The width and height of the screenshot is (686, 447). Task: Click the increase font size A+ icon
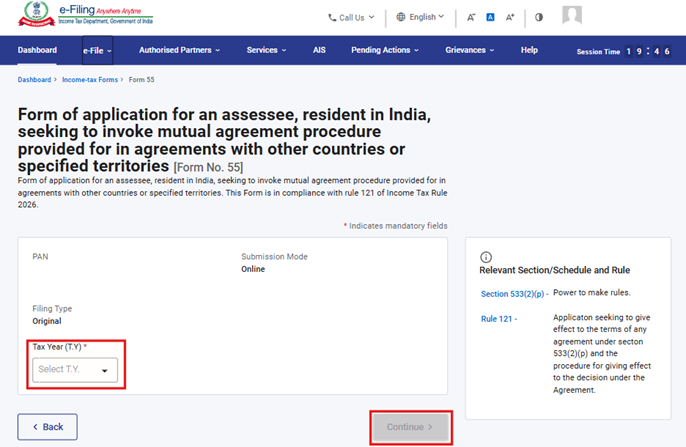click(x=510, y=17)
